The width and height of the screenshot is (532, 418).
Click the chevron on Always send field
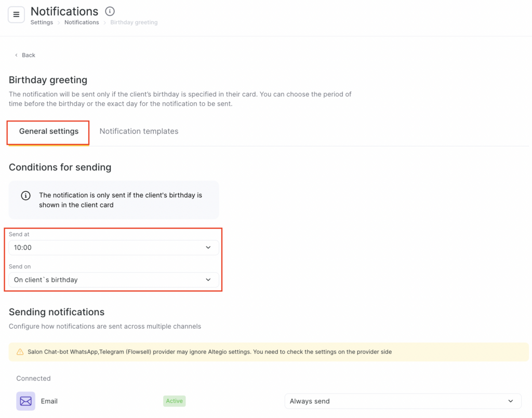tap(510, 401)
